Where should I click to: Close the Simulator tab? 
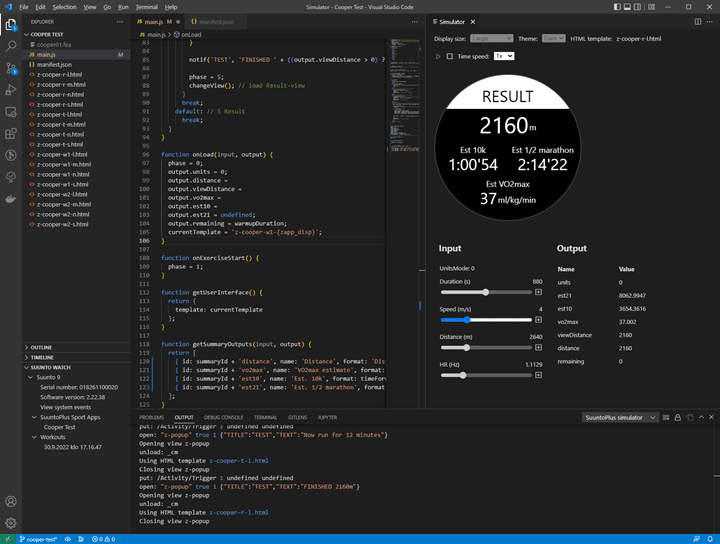pyautogui.click(x=472, y=22)
